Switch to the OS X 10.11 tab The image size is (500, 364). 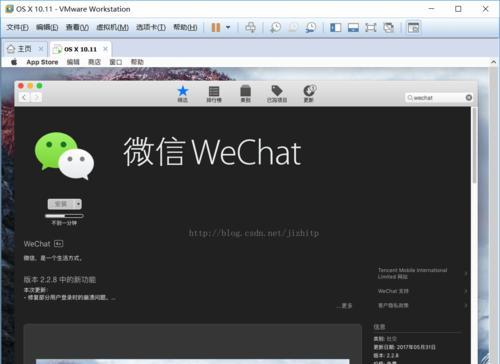click(80, 49)
